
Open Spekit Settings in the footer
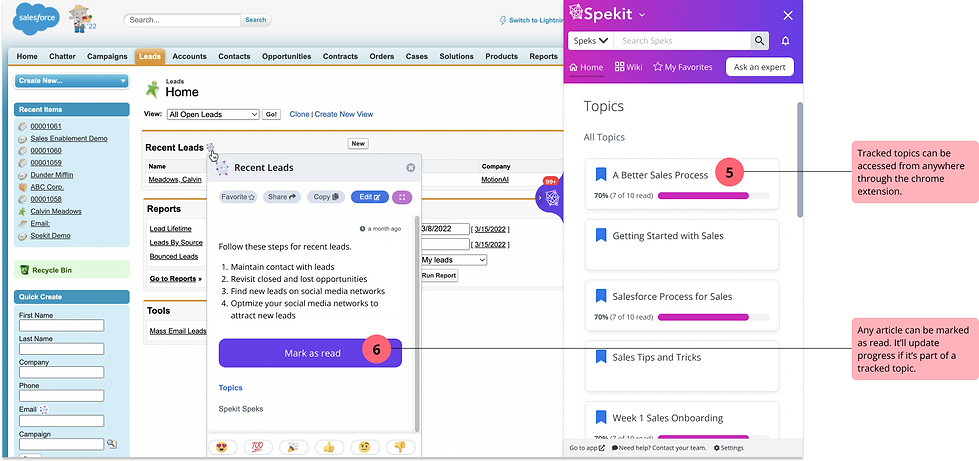pyautogui.click(x=729, y=448)
